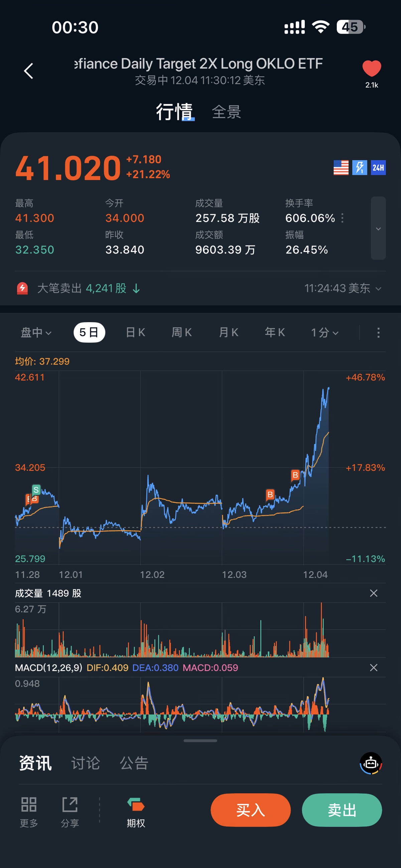Switch to the 日K chart tab
This screenshot has width=401, height=868.
pos(135,333)
